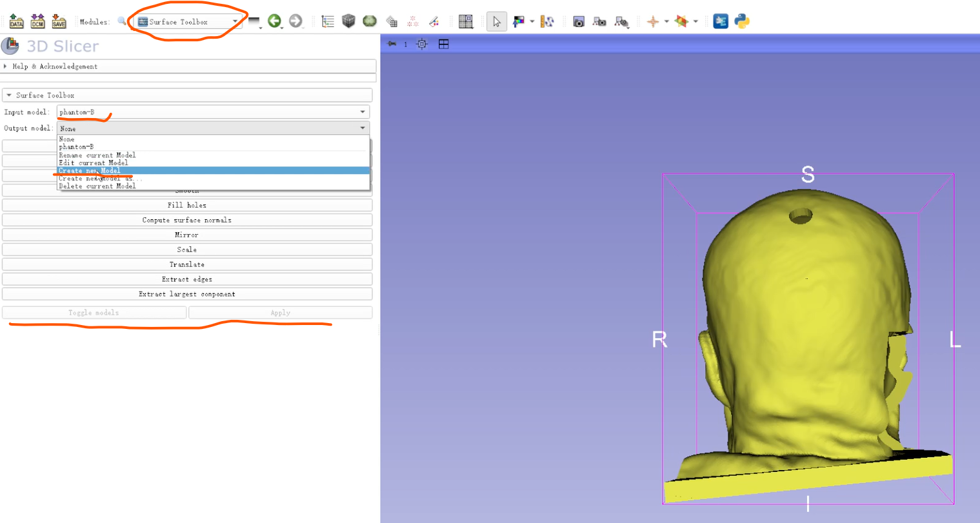
Task: Open the DCM DICOM browser
Action: pos(38,21)
